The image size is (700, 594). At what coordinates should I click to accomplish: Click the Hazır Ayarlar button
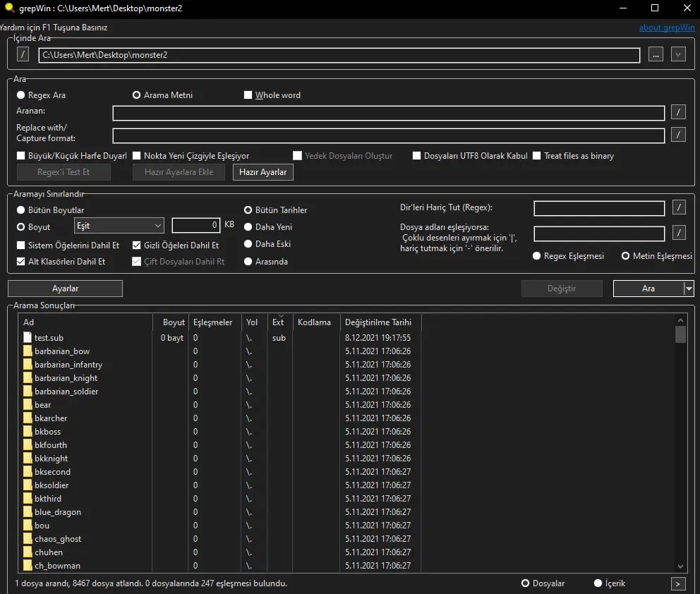(x=262, y=172)
